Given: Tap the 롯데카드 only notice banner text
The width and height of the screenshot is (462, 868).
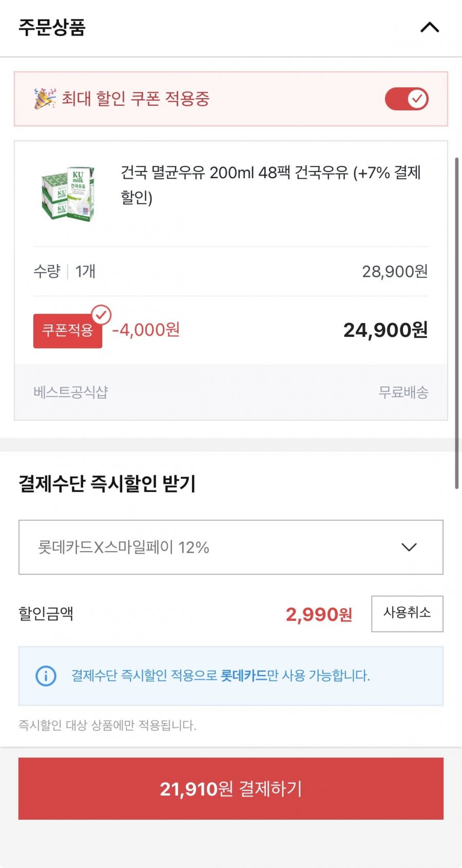Looking at the screenshot, I should (221, 675).
